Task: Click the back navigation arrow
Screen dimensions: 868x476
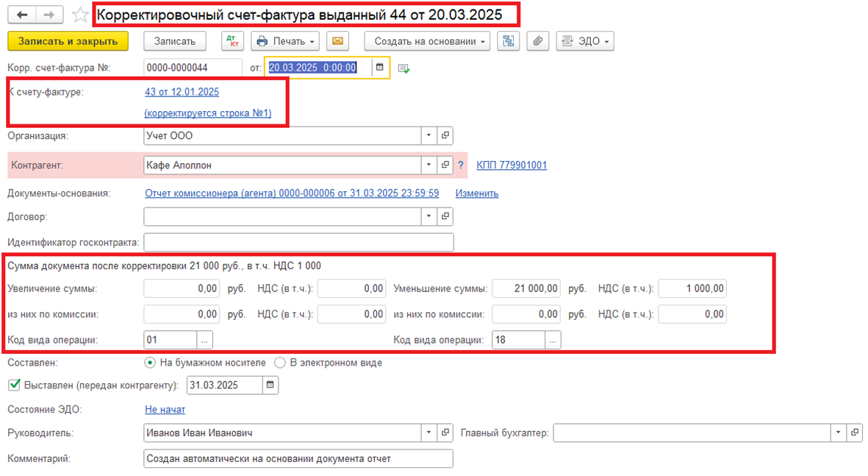Action: pos(22,15)
